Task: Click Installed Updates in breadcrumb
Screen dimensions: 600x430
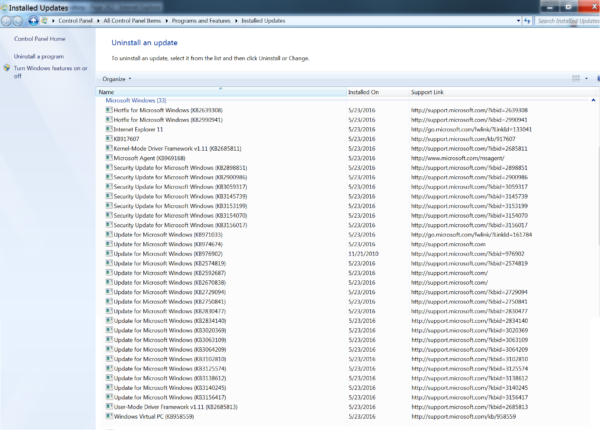Action: 263,21
